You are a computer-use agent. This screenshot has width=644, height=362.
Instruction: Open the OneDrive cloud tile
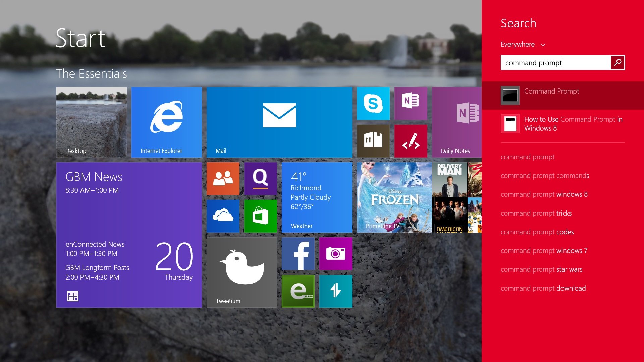click(223, 216)
